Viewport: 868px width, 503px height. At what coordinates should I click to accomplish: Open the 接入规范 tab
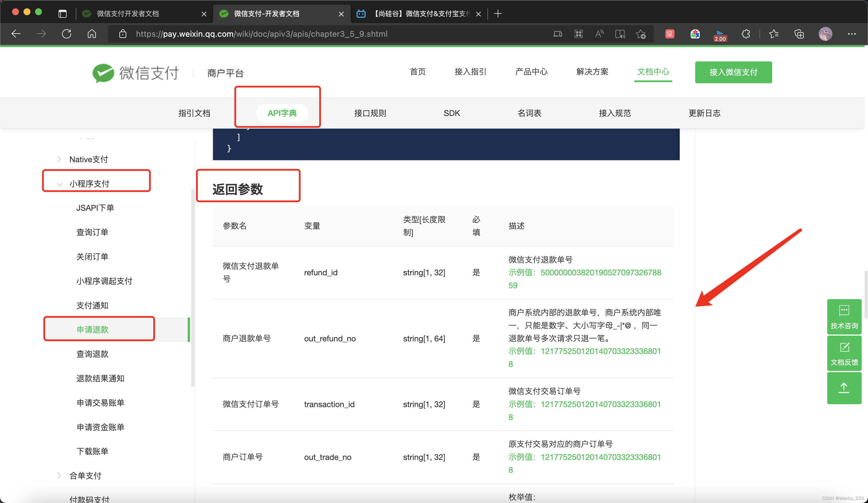[615, 113]
